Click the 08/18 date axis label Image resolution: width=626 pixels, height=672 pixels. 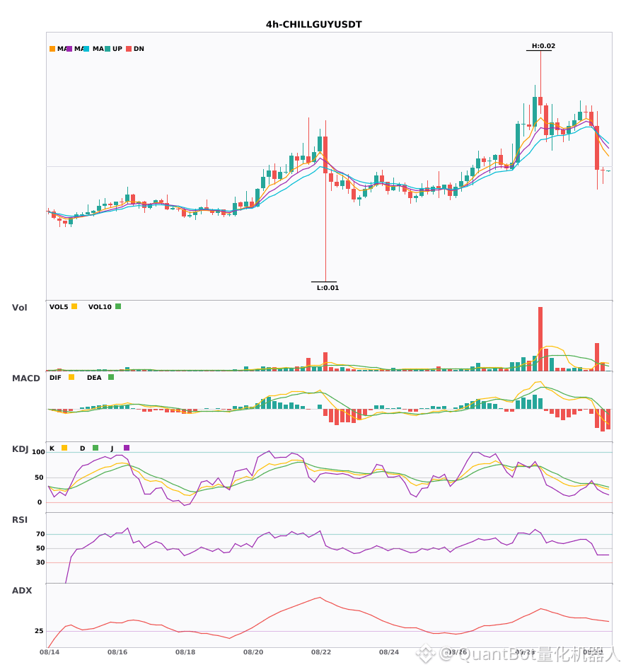(185, 652)
